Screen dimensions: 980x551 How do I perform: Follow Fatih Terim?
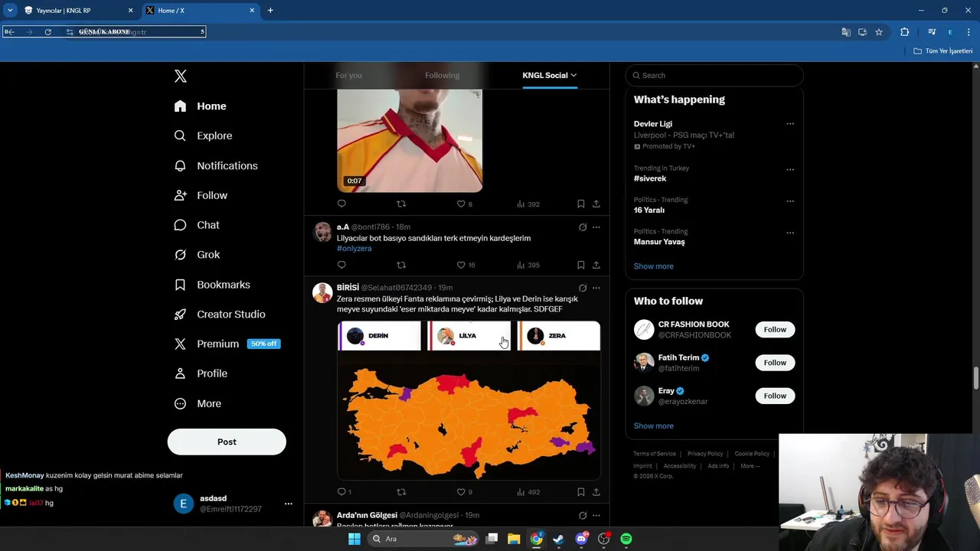pyautogui.click(x=775, y=363)
